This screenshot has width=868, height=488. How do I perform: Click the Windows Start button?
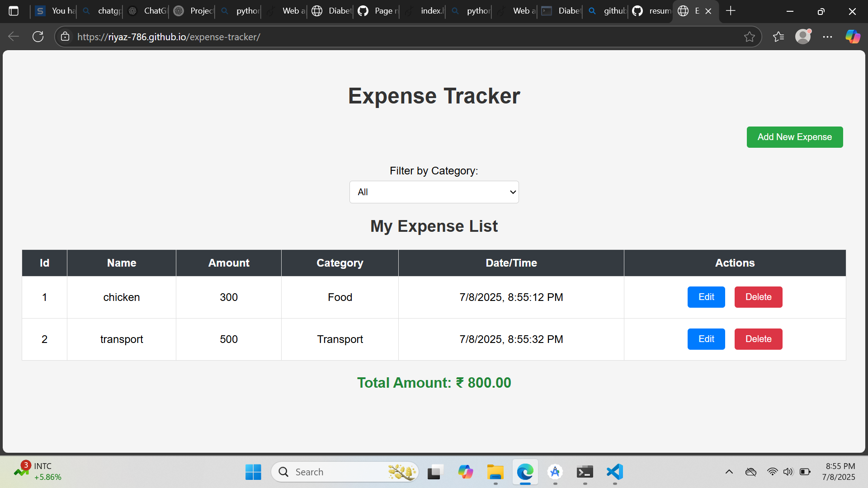253,472
